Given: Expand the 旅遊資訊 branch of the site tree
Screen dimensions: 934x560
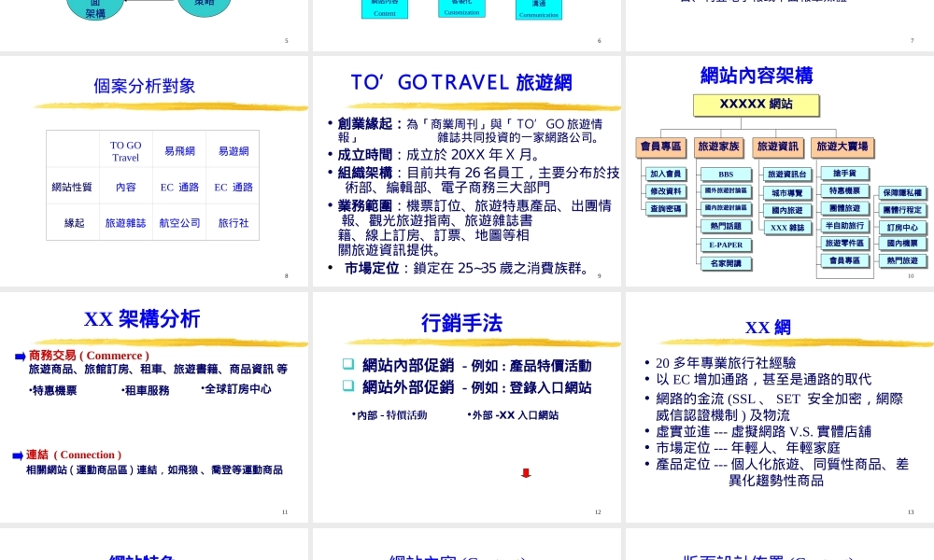Looking at the screenshot, I should point(777,147).
